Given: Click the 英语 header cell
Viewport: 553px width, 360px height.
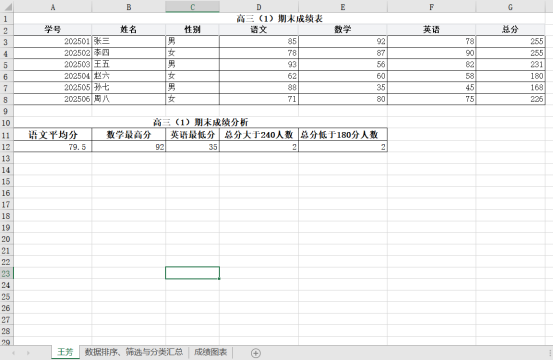Looking at the screenshot, I should 432,30.
